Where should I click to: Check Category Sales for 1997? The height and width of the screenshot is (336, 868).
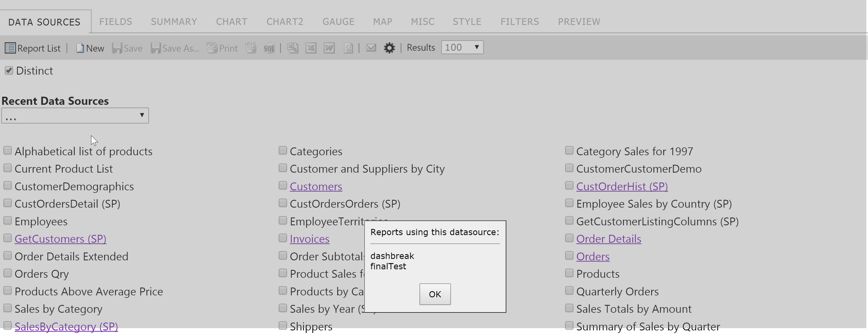point(569,150)
